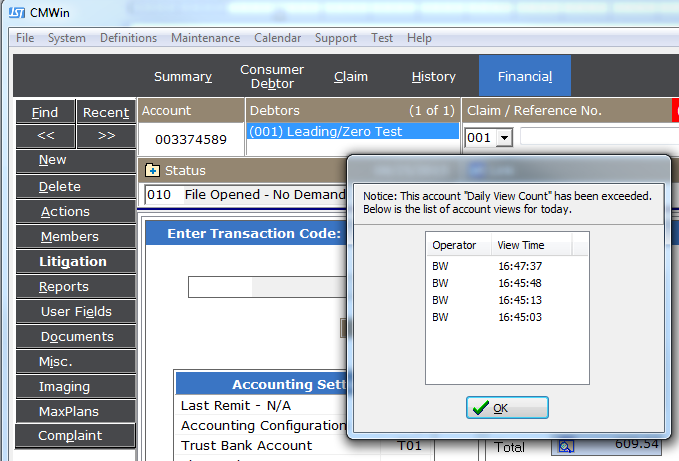This screenshot has height=461, width=679.
Task: Click the CMWin application icon in title bar
Action: click(x=20, y=12)
